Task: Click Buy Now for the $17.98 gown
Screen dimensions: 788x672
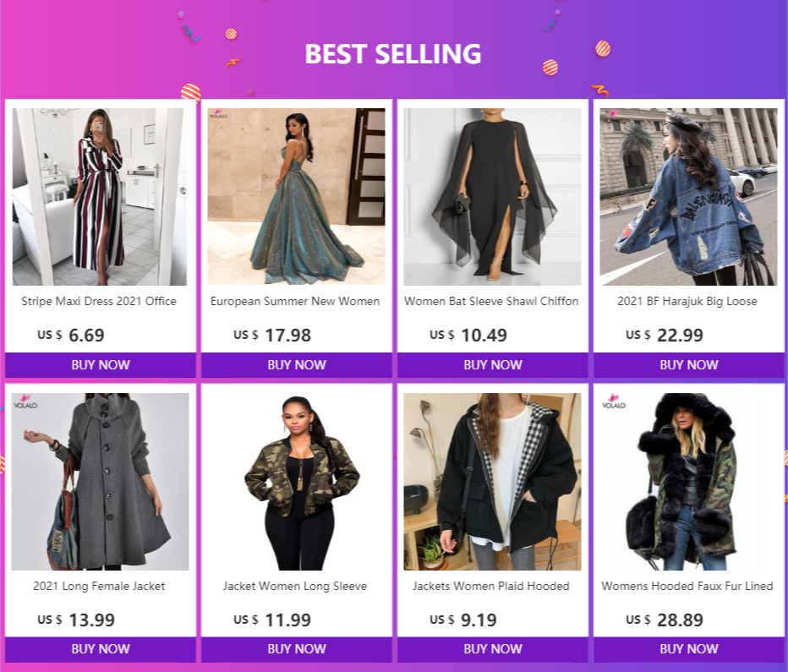Action: click(297, 365)
